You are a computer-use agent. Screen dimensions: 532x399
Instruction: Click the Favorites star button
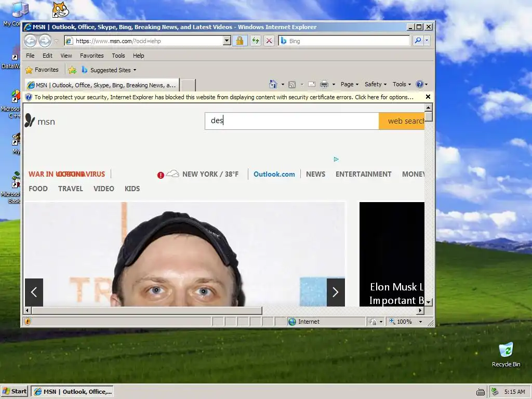(42, 70)
